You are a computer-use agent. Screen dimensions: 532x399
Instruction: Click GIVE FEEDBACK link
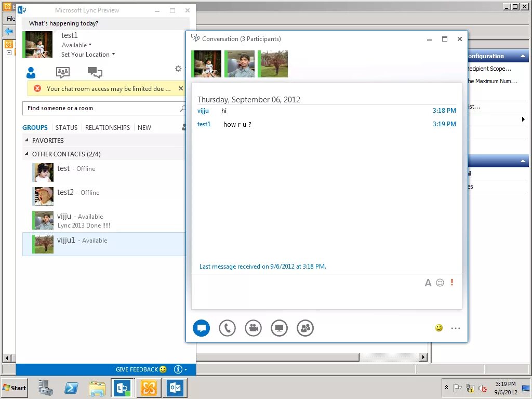click(137, 369)
